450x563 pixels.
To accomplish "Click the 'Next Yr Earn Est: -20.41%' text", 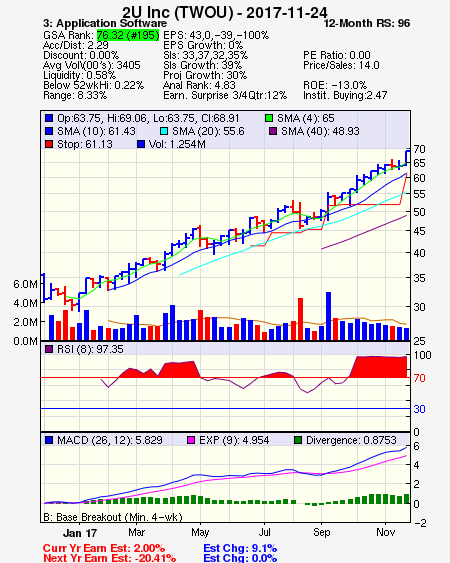I will tap(110, 558).
